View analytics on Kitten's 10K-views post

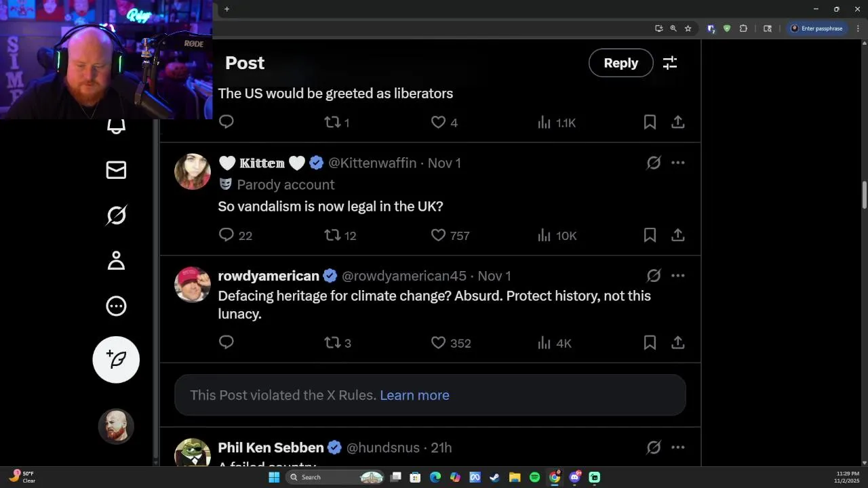pyautogui.click(x=556, y=235)
